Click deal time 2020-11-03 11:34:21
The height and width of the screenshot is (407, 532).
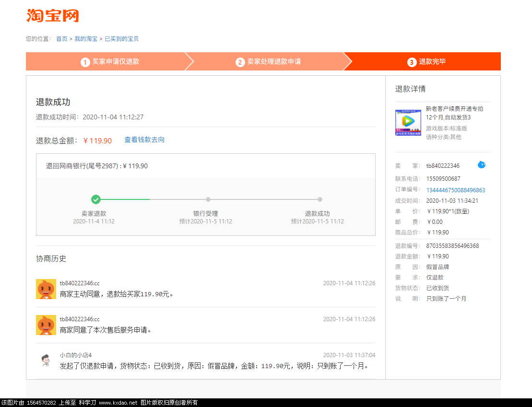[x=452, y=201]
